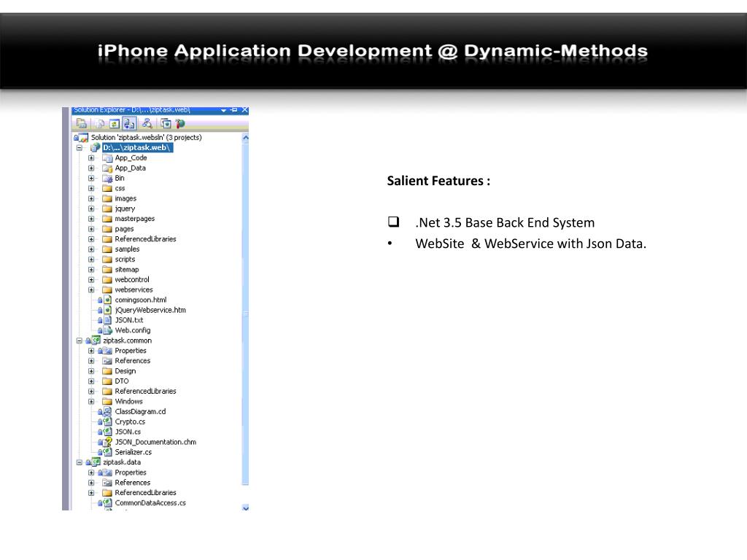747x560 pixels.
Task: Toggle the Nest Related Files toolbar button
Action: point(129,124)
